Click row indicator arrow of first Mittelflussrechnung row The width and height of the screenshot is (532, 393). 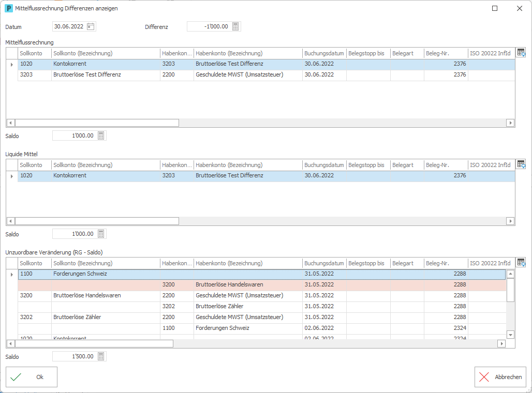point(12,64)
